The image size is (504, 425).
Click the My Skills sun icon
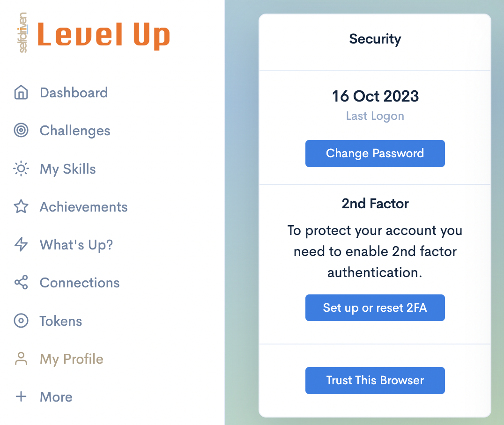(21, 169)
